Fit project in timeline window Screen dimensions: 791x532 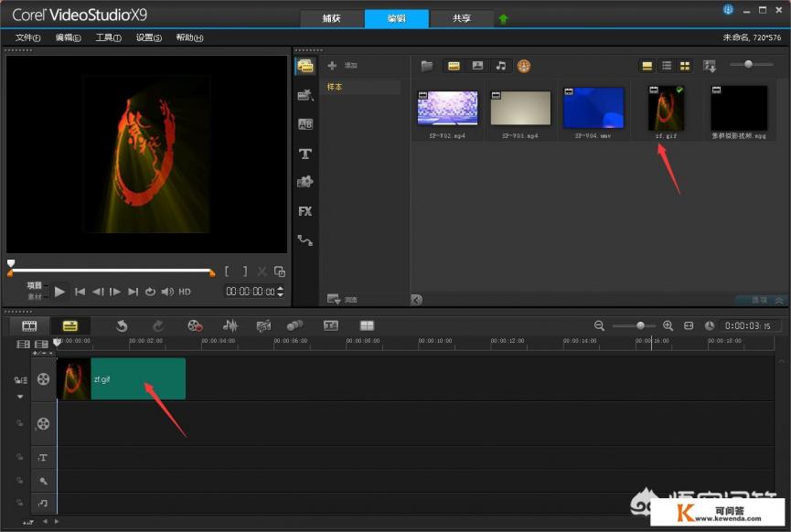[689, 325]
